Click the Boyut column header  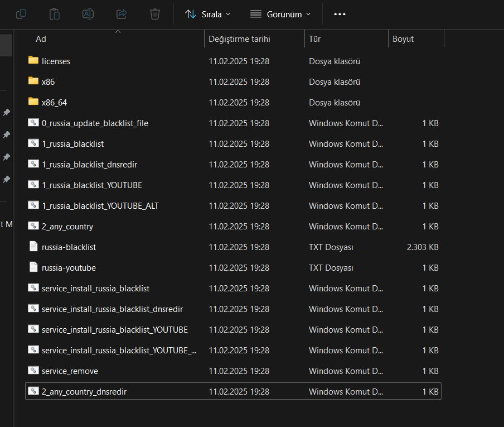coord(403,39)
